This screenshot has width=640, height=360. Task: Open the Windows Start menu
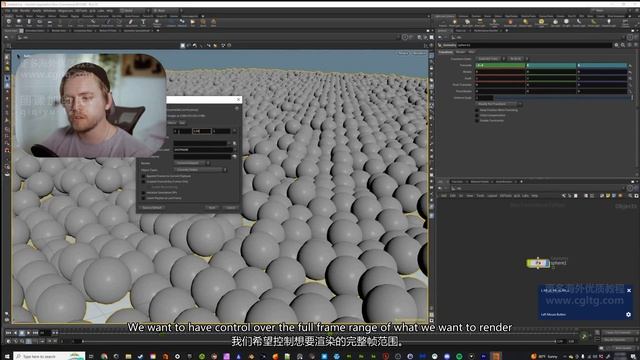[x=8, y=356]
